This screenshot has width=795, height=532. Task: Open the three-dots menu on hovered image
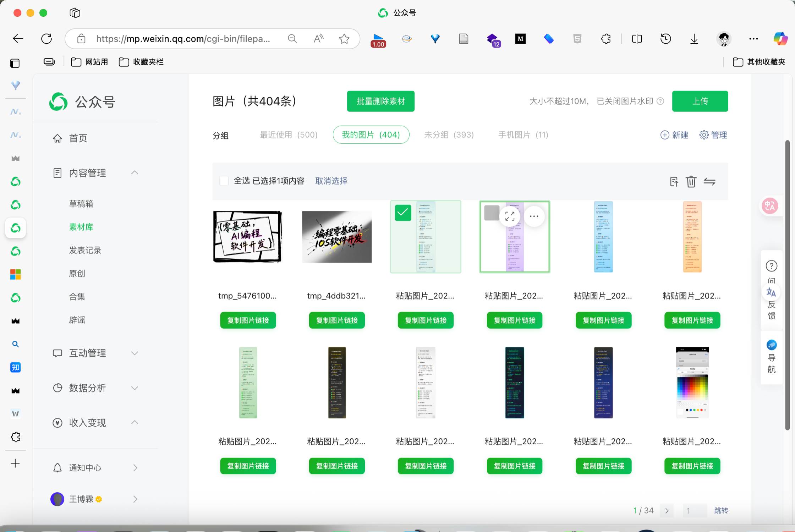tap(534, 216)
